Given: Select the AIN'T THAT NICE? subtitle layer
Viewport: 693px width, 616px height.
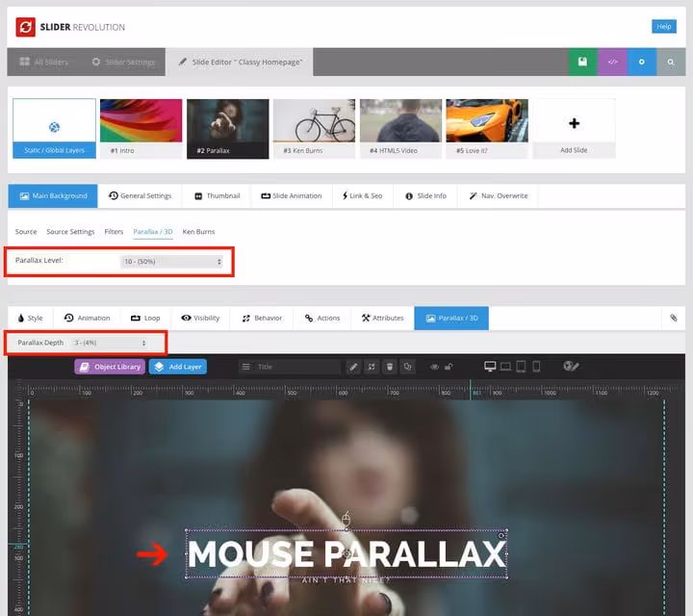Looking at the screenshot, I should coord(346,580).
